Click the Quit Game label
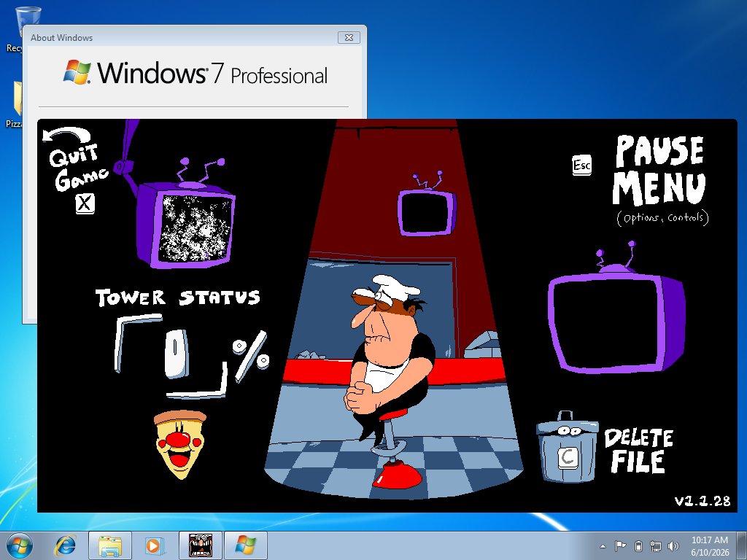 pos(79,167)
